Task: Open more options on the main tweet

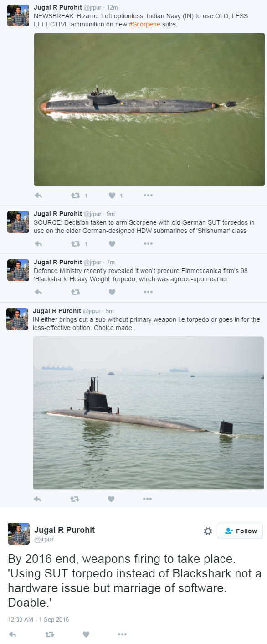Action: click(122, 634)
